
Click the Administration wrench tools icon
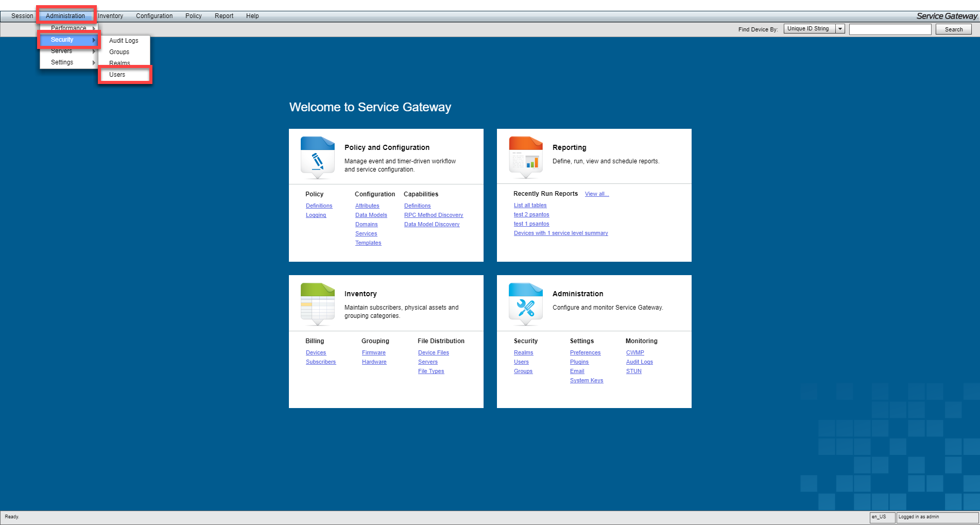tap(525, 303)
